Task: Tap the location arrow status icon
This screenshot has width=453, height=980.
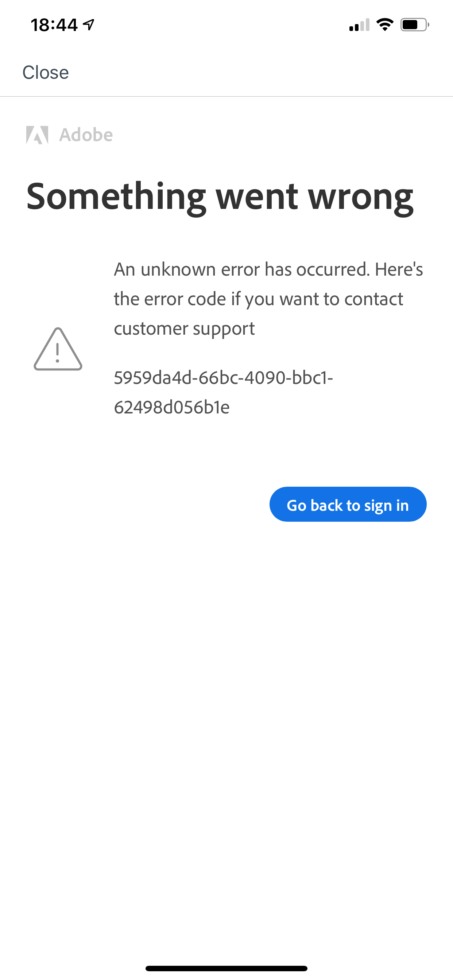Action: pos(89,25)
